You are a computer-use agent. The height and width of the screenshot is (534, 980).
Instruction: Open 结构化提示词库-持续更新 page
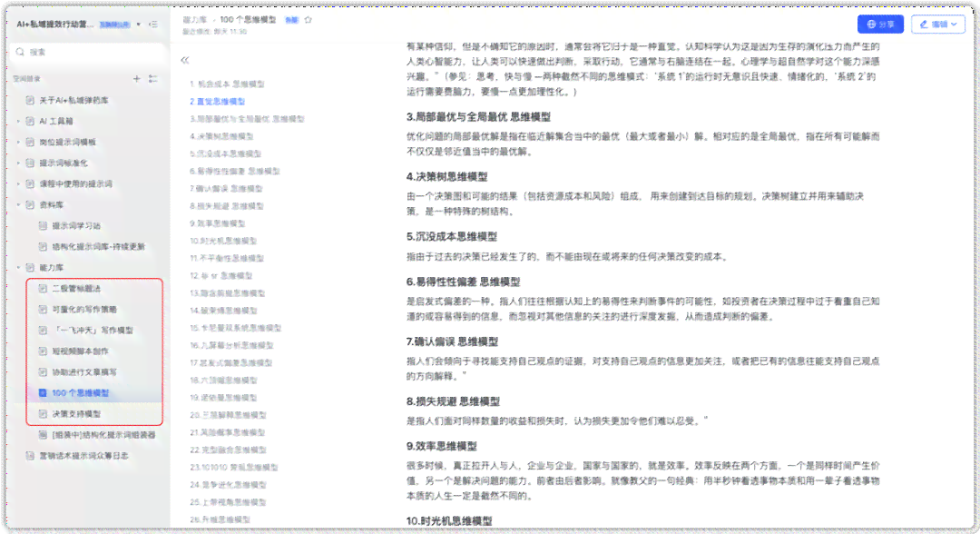pos(98,246)
